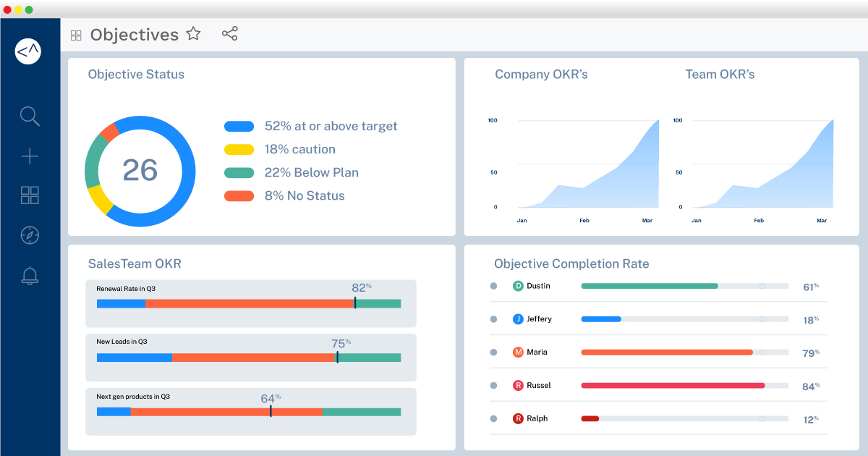Select the radio dot next to Ralph
Screen dimensions: 868x456
(493, 418)
